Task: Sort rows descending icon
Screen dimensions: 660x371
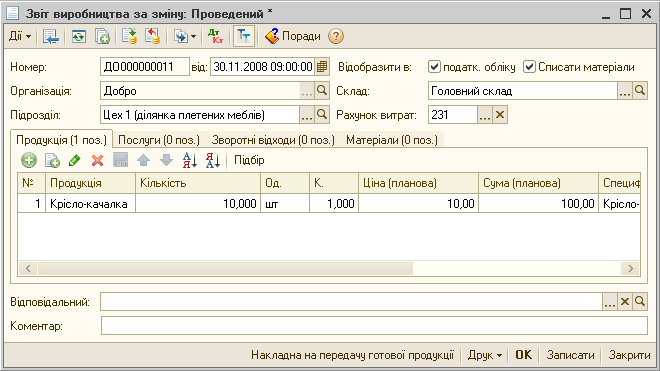Action: (x=213, y=160)
